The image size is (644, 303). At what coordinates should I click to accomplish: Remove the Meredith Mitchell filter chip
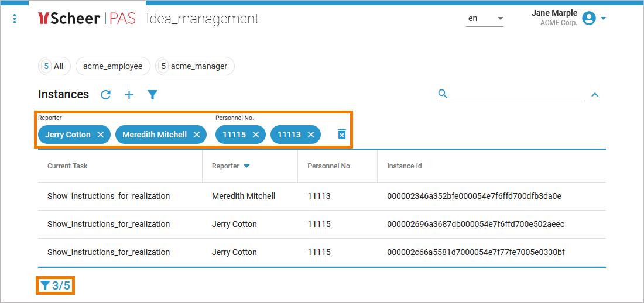(x=197, y=135)
